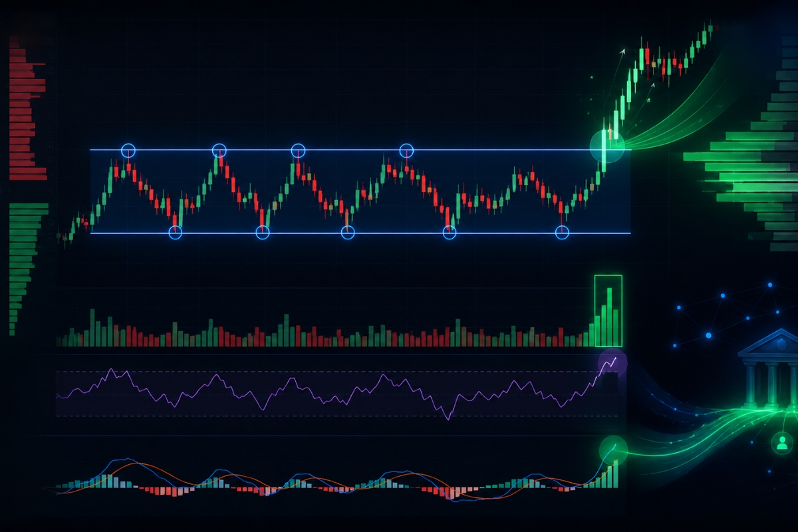Viewport: 798px width, 532px height.
Task: Click the glowing bank building icon
Action: click(771, 369)
